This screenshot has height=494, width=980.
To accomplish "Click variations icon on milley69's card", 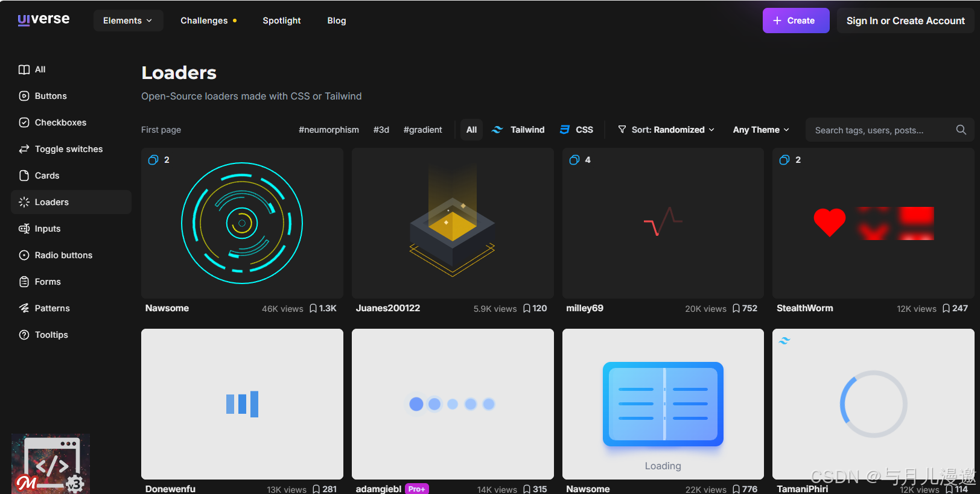I will [574, 160].
